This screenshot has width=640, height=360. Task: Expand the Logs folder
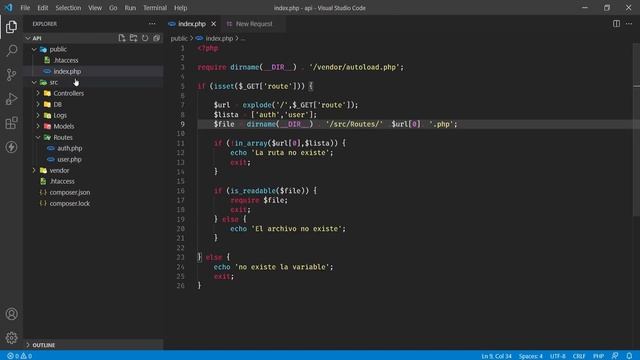pyautogui.click(x=38, y=115)
